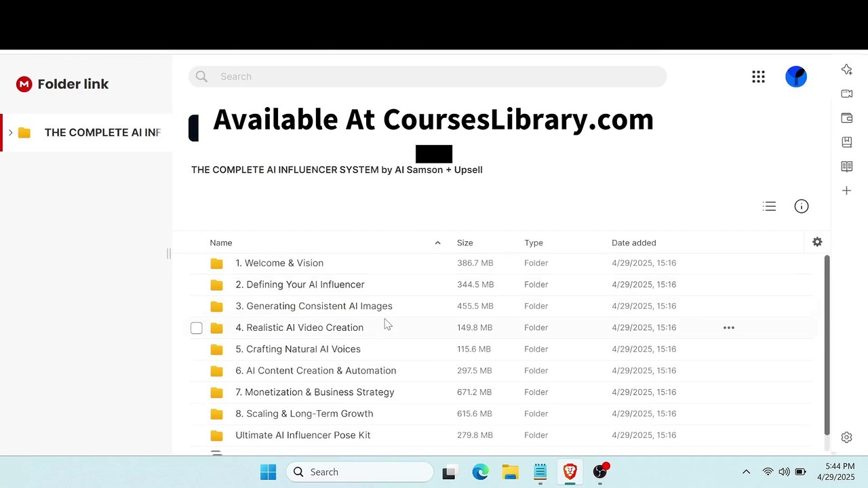Image resolution: width=868 pixels, height=488 pixels.
Task: Open 1. Welcome & Vision folder
Action: click(x=279, y=263)
